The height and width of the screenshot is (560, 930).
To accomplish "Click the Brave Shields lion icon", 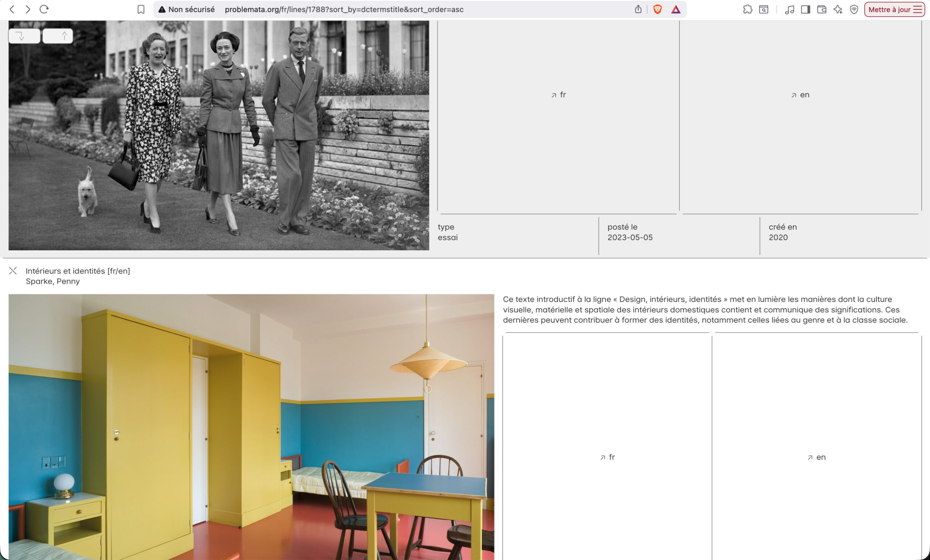I will [657, 9].
